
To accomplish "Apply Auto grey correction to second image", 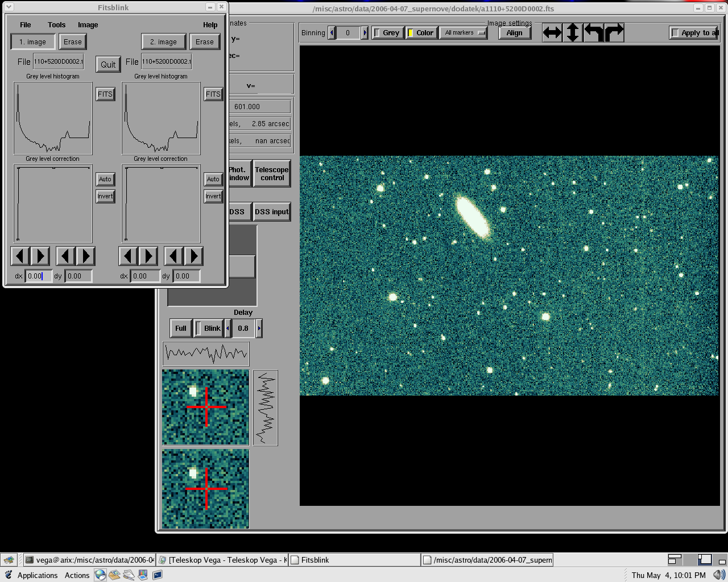I will (213, 179).
